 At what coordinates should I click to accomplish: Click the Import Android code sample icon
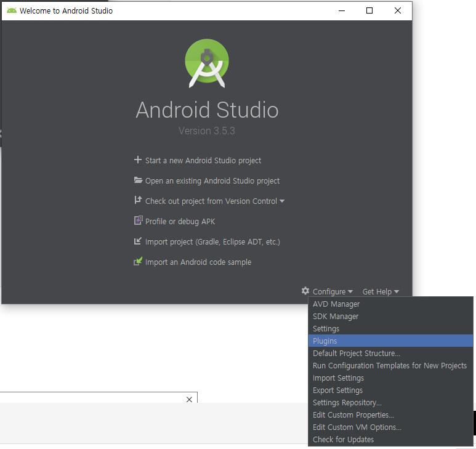[x=138, y=261]
